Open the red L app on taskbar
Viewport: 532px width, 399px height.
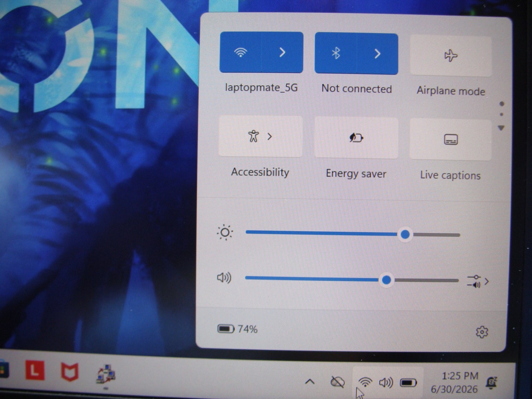[35, 371]
